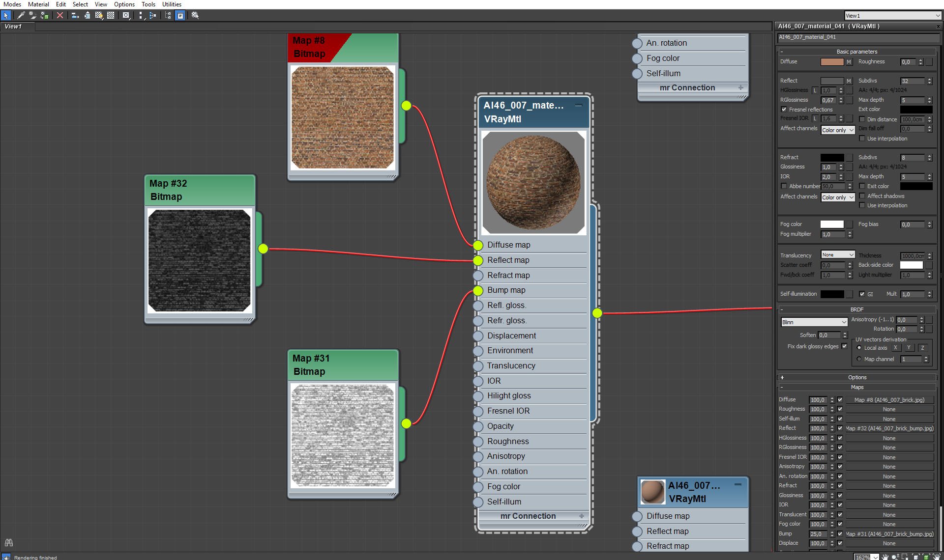
Task: Click the Assign Material to Selection icon
Action: [44, 16]
